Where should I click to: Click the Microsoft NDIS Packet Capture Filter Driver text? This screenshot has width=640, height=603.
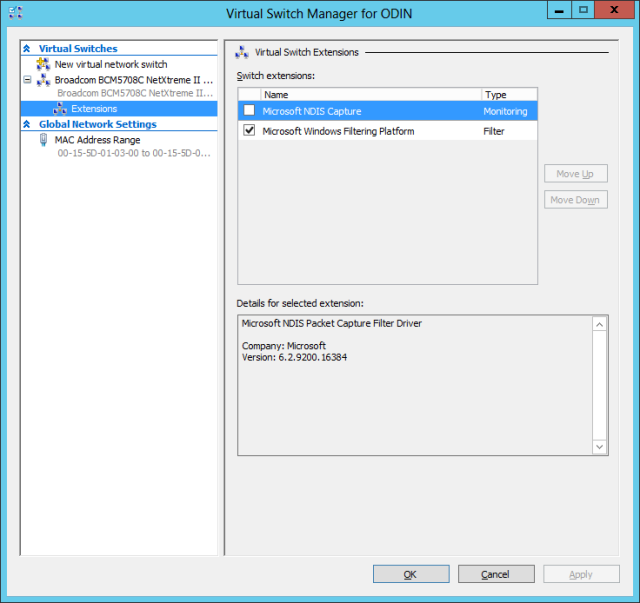[x=331, y=323]
